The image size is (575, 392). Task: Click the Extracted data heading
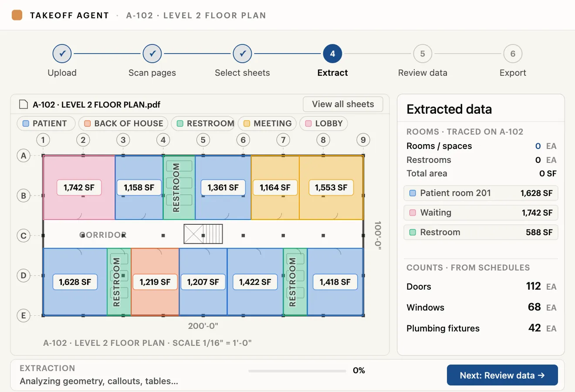(x=449, y=109)
